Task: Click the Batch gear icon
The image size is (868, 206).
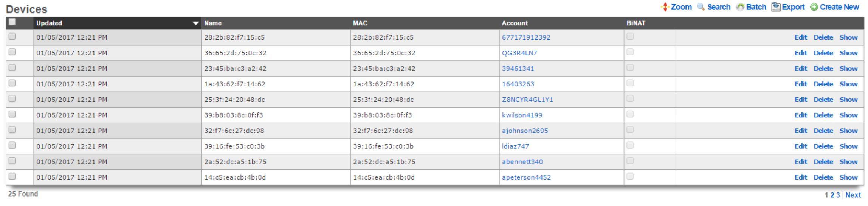Action: (x=740, y=7)
